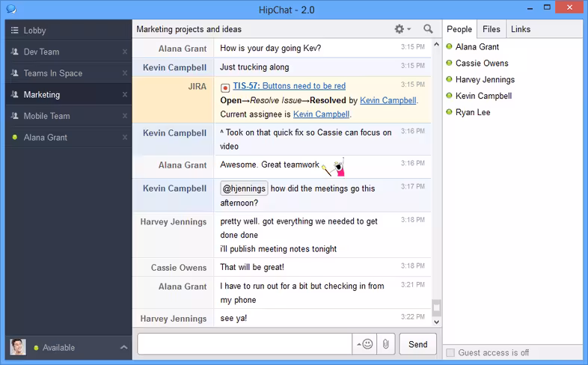The height and width of the screenshot is (365, 588).
Task: Open the TIS-57 Buttons need to be red link
Action: [289, 86]
